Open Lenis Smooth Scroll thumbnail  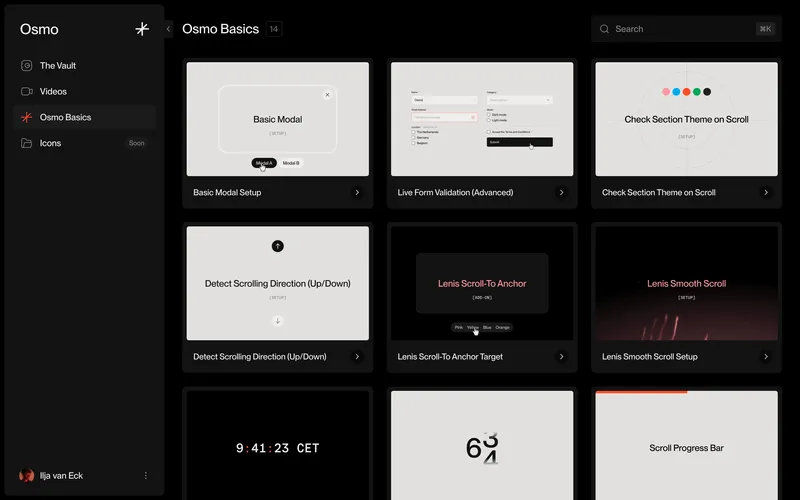click(687, 283)
